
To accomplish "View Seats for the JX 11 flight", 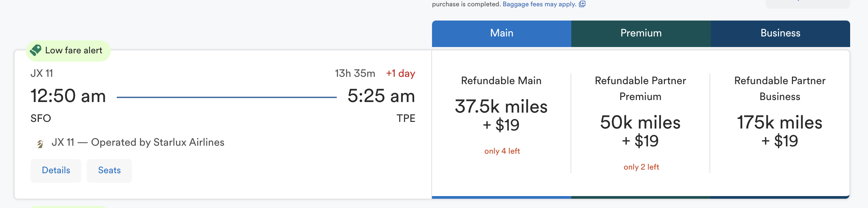I will pyautogui.click(x=109, y=171).
